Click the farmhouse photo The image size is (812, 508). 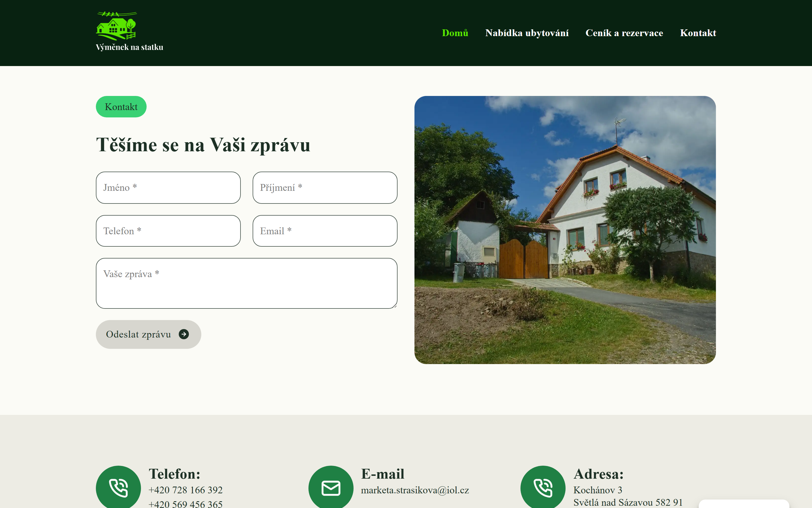(x=565, y=230)
